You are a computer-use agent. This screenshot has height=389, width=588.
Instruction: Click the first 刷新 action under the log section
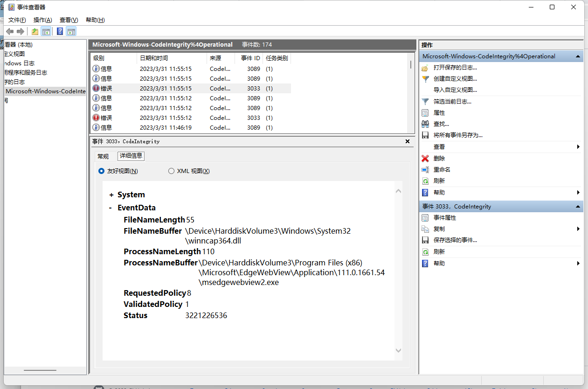click(x=439, y=181)
